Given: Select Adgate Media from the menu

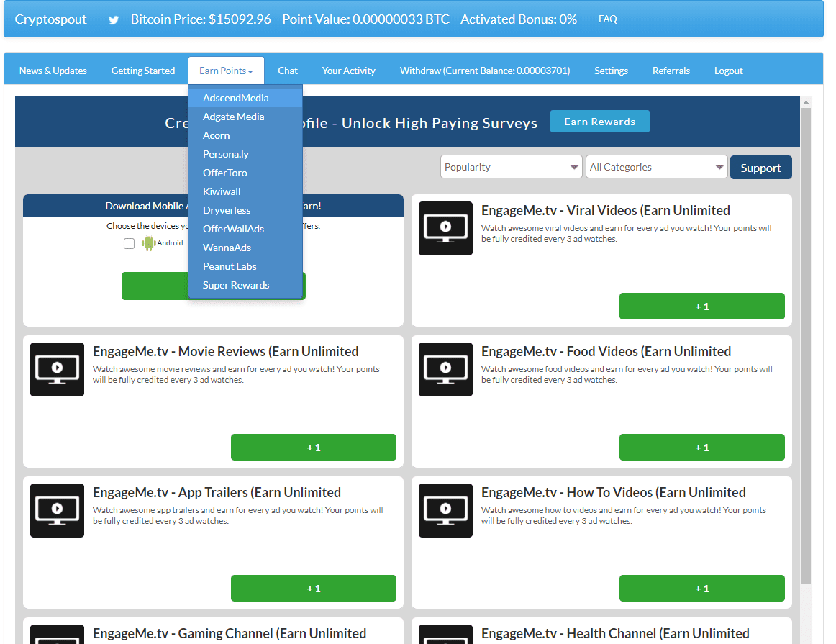Looking at the screenshot, I should [246, 117].
